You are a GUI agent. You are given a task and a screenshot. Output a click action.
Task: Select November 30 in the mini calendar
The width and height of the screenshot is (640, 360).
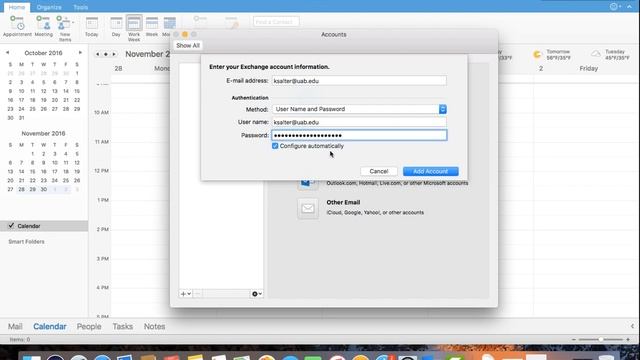pos(44,189)
